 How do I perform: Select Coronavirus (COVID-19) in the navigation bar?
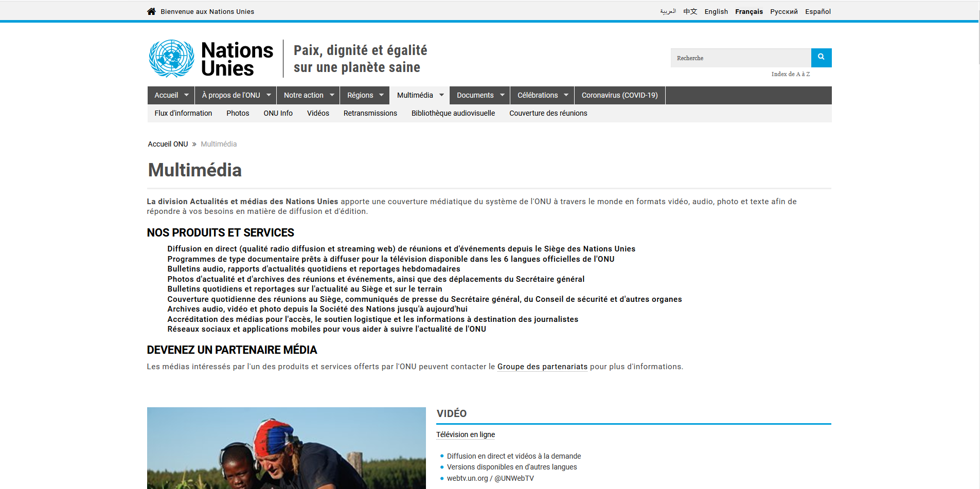[x=619, y=95]
